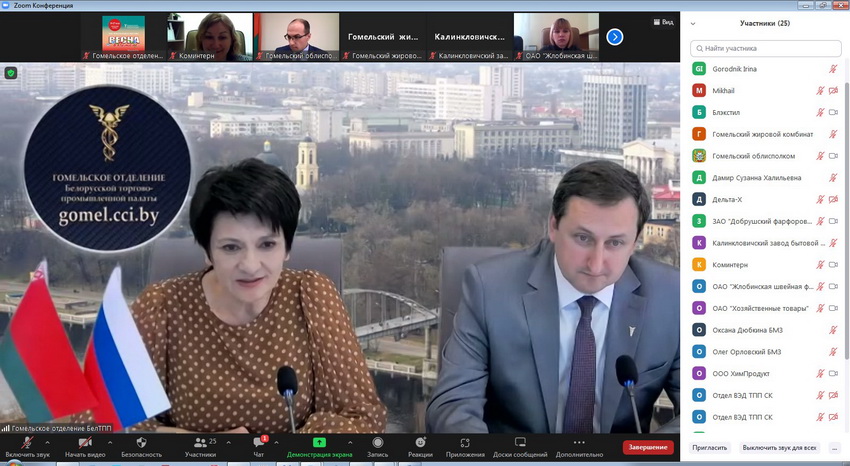Click orange К avatar of Коминтерн
Screen dimensions: 850x466
(699, 264)
